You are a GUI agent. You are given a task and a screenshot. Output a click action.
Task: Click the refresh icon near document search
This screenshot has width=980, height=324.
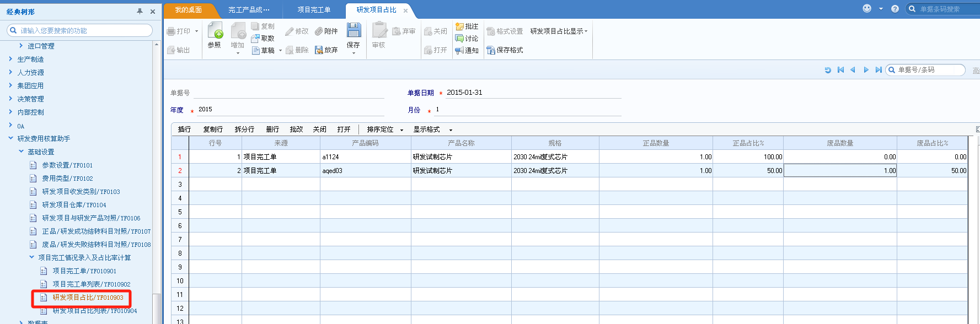click(827, 70)
